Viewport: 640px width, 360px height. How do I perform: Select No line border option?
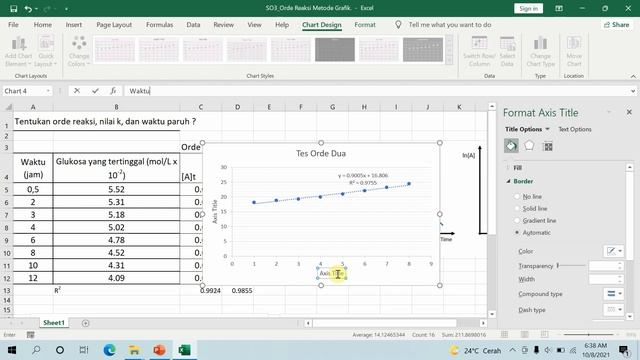517,197
